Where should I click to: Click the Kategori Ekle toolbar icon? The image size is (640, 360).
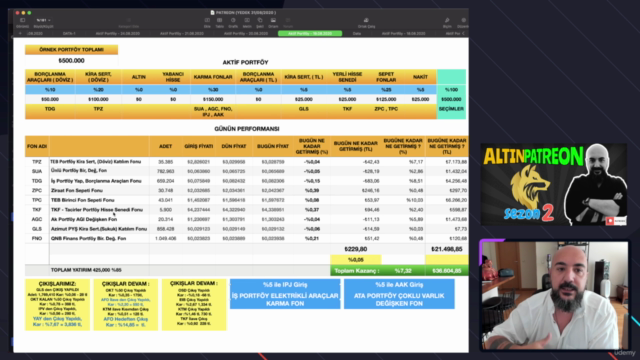click(x=129, y=20)
